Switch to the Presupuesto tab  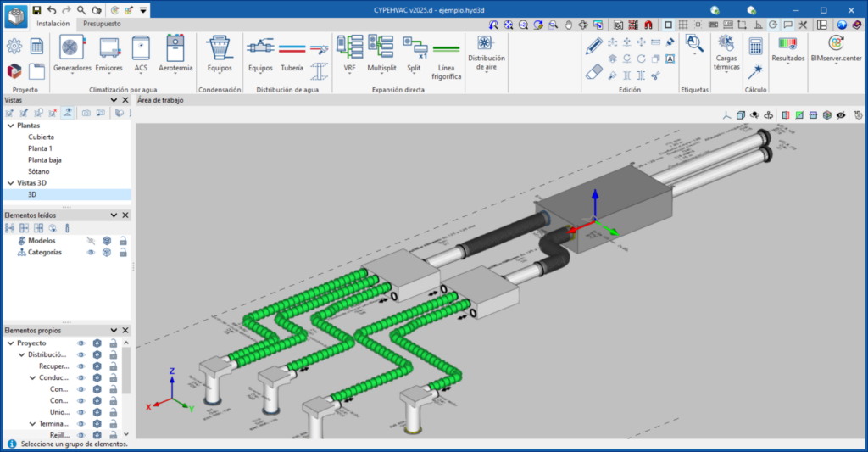point(102,24)
